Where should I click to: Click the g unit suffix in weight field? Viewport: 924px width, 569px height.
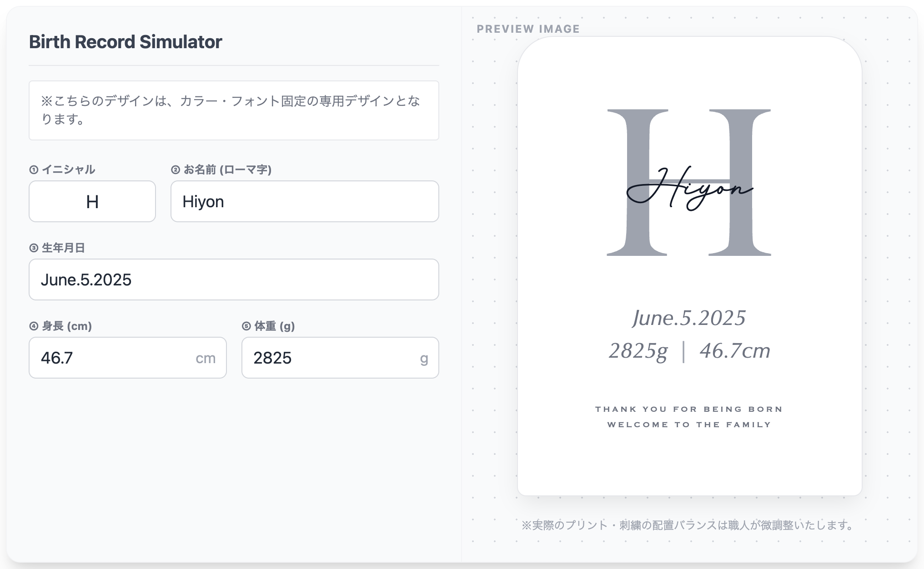tap(424, 359)
